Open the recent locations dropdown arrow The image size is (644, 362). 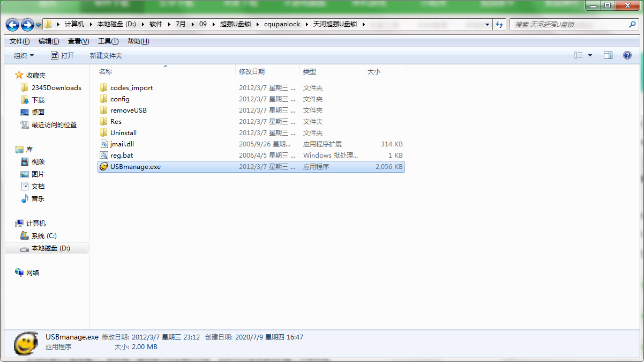(38, 25)
